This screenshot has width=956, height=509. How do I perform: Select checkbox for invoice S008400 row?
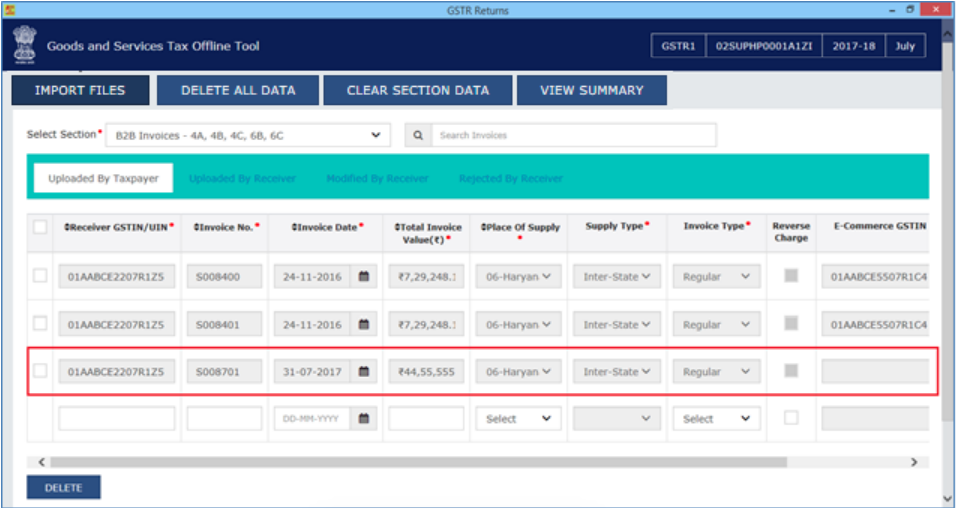click(40, 276)
